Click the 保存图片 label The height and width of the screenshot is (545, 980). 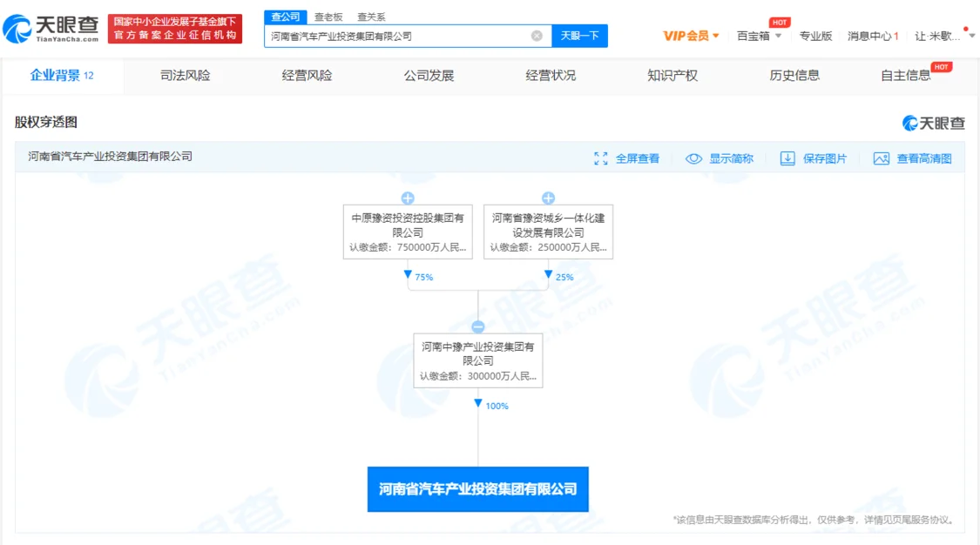point(825,158)
